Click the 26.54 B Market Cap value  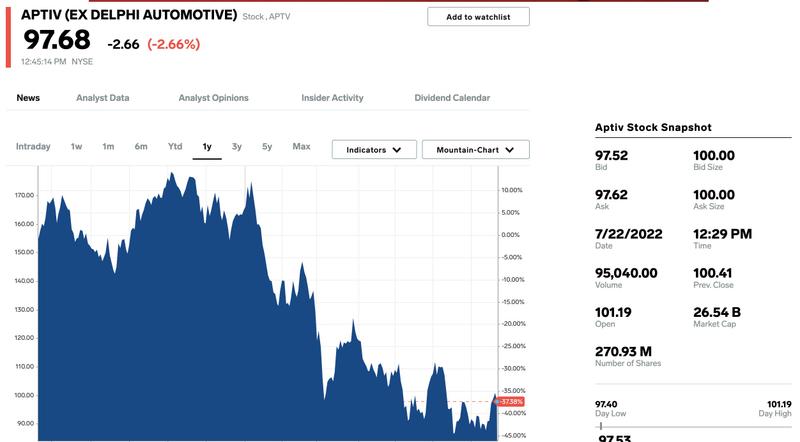click(717, 312)
